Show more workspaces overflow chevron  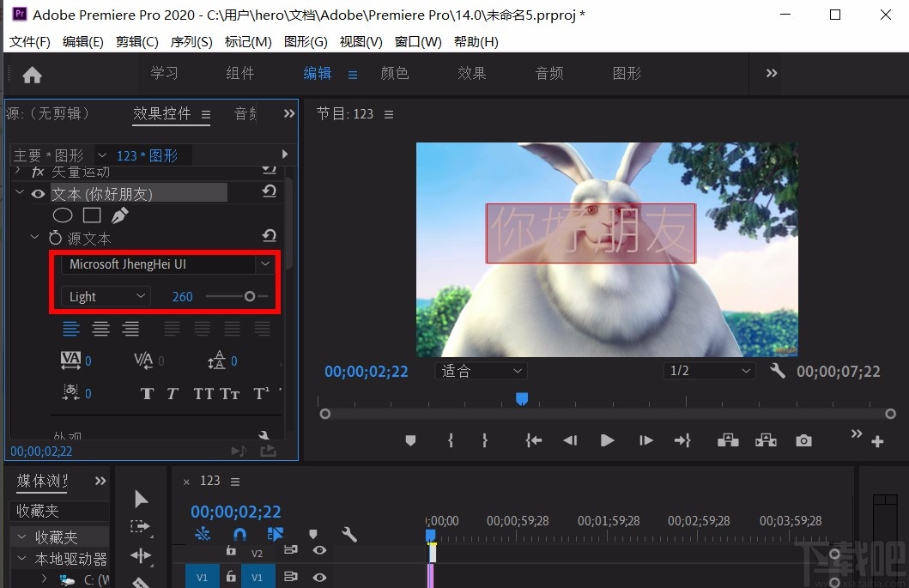pyautogui.click(x=771, y=73)
